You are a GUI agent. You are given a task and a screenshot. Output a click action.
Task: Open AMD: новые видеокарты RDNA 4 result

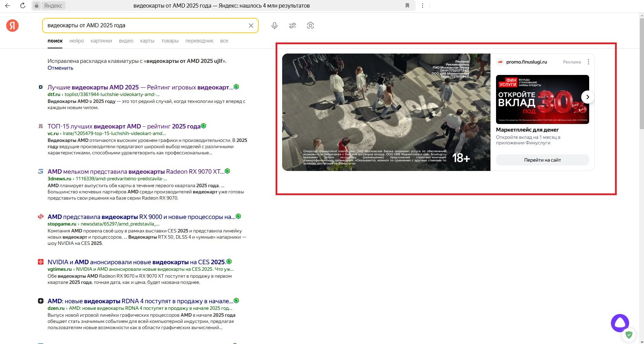pyautogui.click(x=140, y=301)
